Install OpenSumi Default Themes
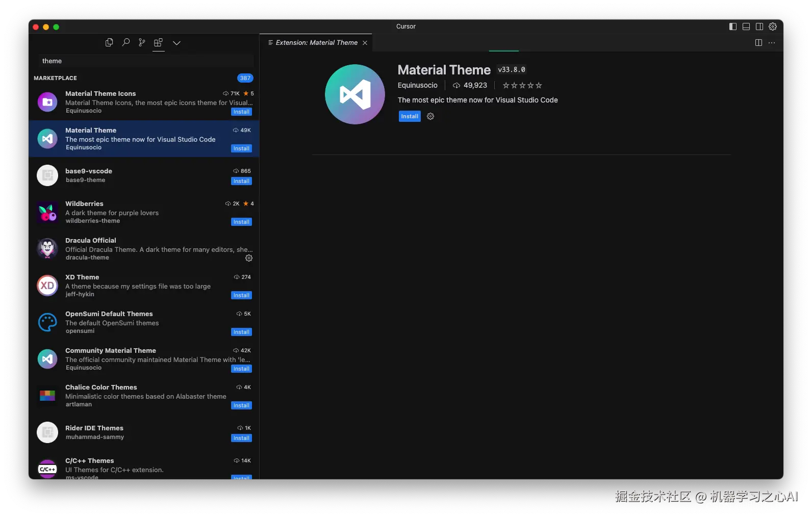Image resolution: width=812 pixels, height=517 pixels. [x=241, y=332]
